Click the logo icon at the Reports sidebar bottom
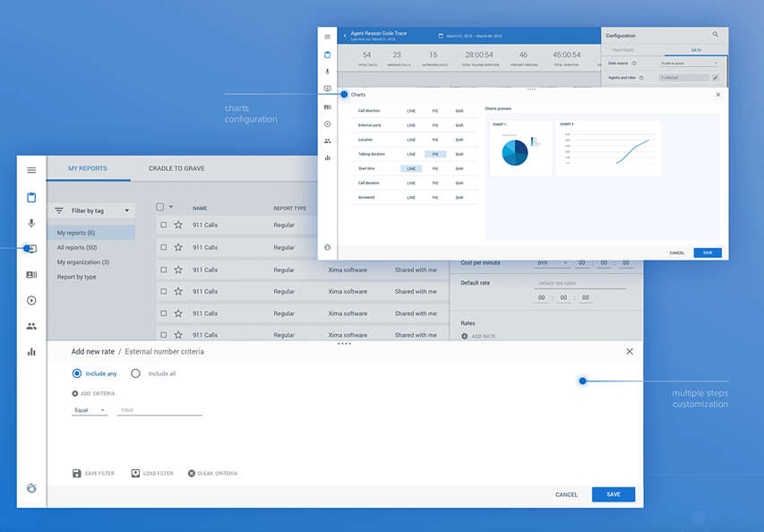This screenshot has width=764, height=532. click(31, 487)
